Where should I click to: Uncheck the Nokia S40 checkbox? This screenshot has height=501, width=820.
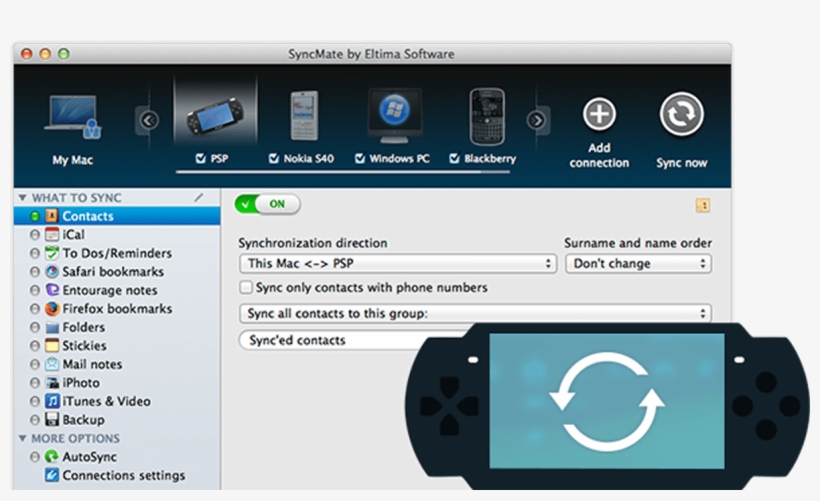[x=274, y=158]
